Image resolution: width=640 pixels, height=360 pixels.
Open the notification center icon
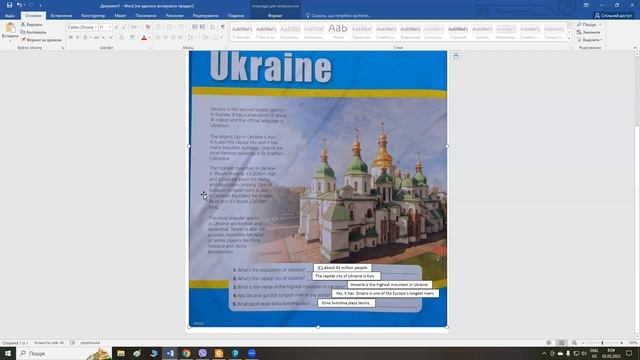pos(629,353)
